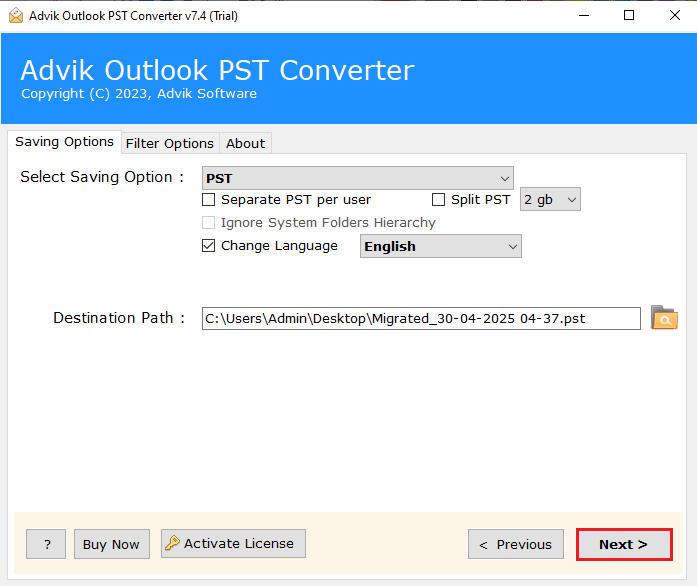Image resolution: width=697 pixels, height=586 pixels.
Task: Uncheck the Change Language checkbox
Action: pyautogui.click(x=208, y=245)
